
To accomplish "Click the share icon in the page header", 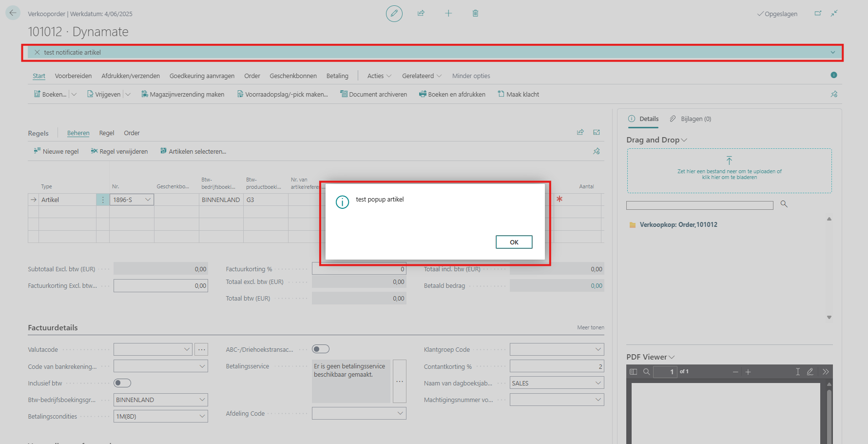I will point(421,13).
